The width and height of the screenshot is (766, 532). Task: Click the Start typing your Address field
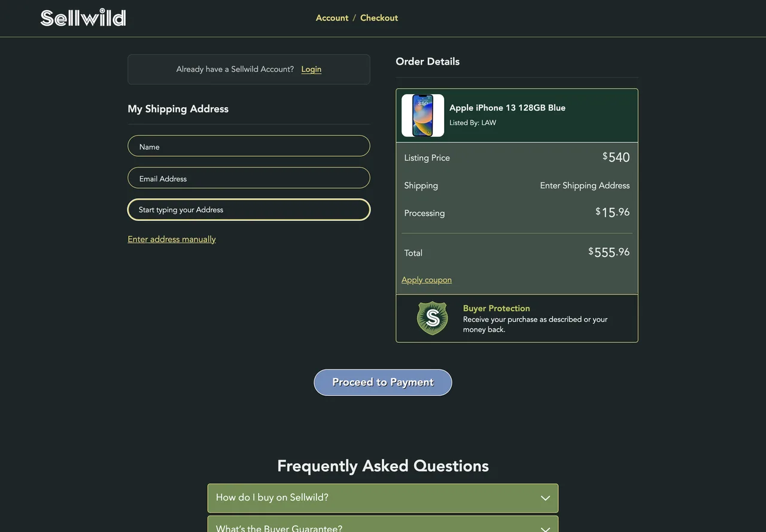(249, 209)
